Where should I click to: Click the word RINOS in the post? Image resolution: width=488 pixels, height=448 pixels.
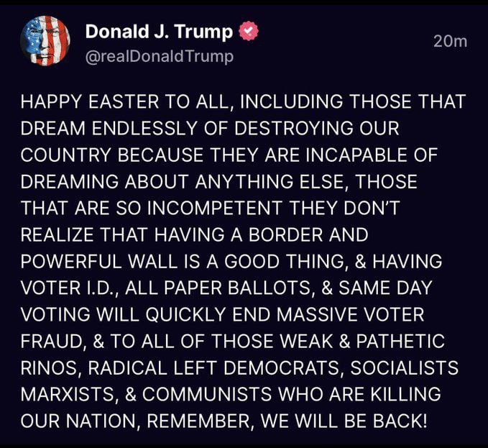click(47, 367)
